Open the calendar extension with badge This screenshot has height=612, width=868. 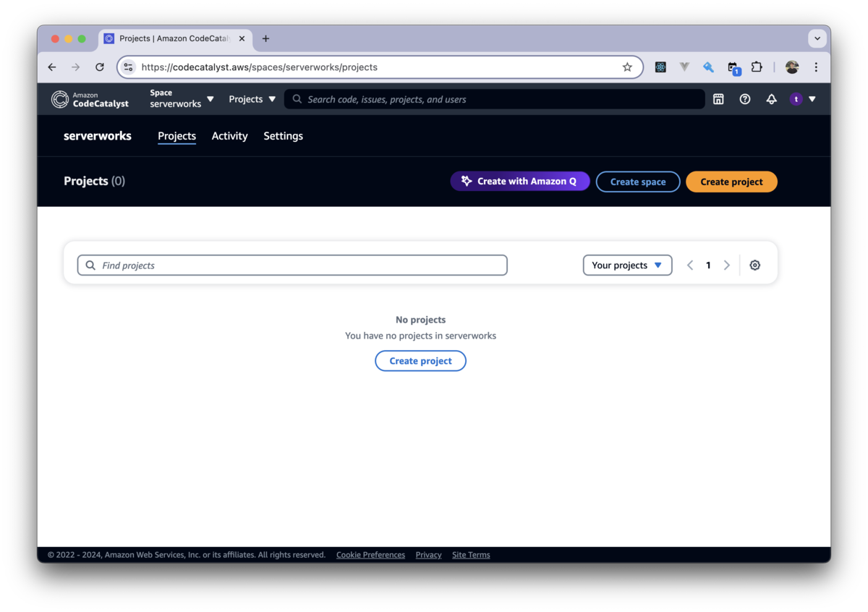(x=733, y=68)
